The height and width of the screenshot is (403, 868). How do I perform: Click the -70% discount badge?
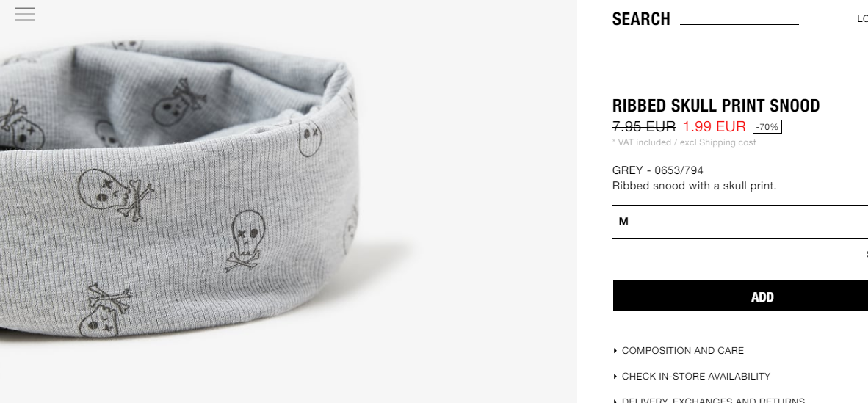pos(767,127)
